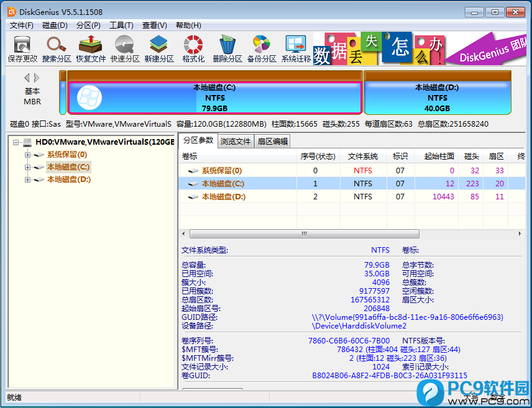Click the drive icon beside 本地磁盘(C:) in tree
The height and width of the screenshot is (408, 532).
point(39,167)
